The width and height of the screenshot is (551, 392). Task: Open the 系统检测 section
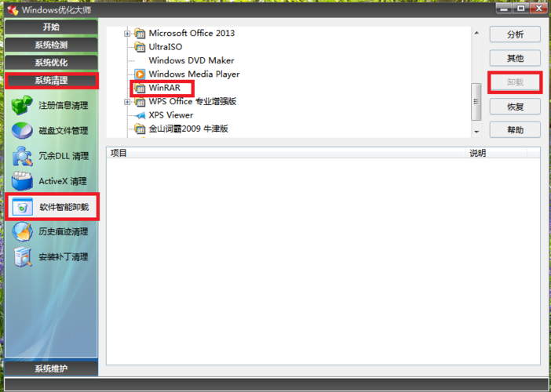(x=51, y=45)
